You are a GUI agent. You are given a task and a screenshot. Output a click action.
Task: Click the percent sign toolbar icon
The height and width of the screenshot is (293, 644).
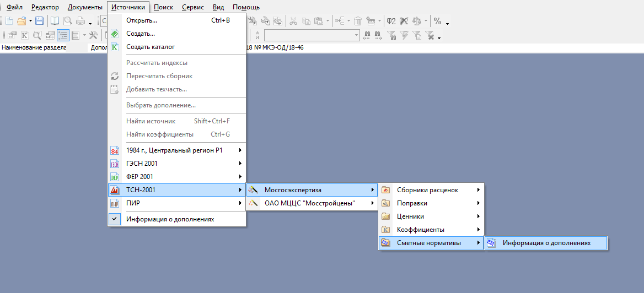437,21
